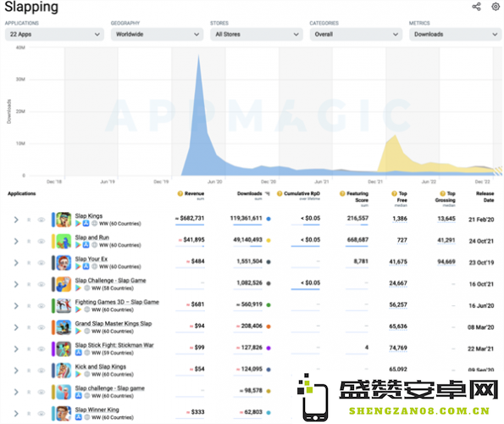Screen dimensions: 504x424
Task: Sort by the Applications column header
Action: point(21,193)
